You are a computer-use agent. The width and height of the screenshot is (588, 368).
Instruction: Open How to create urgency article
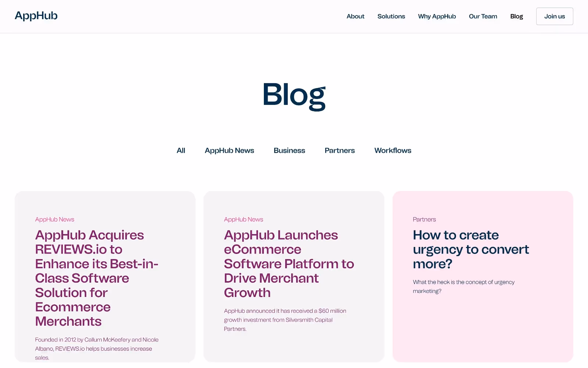tap(471, 250)
